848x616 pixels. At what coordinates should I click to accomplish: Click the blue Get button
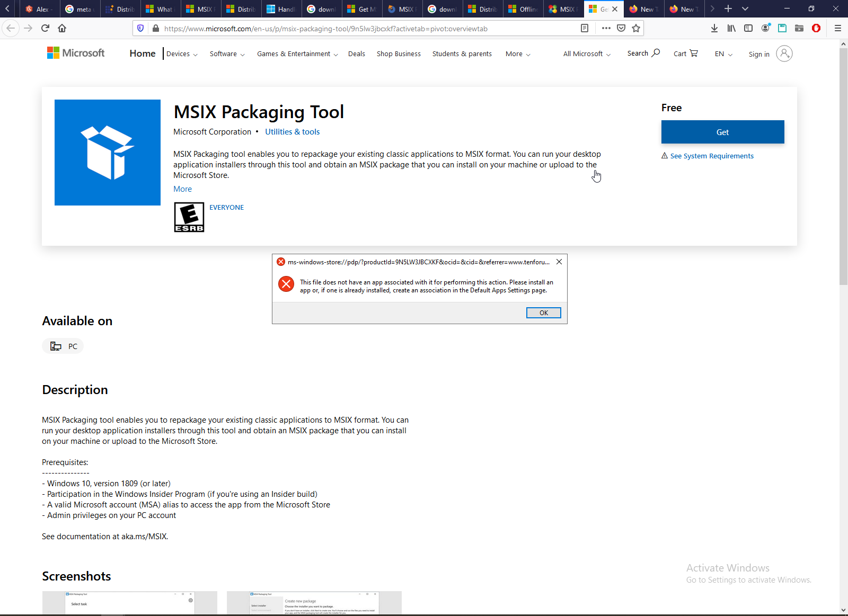(722, 132)
